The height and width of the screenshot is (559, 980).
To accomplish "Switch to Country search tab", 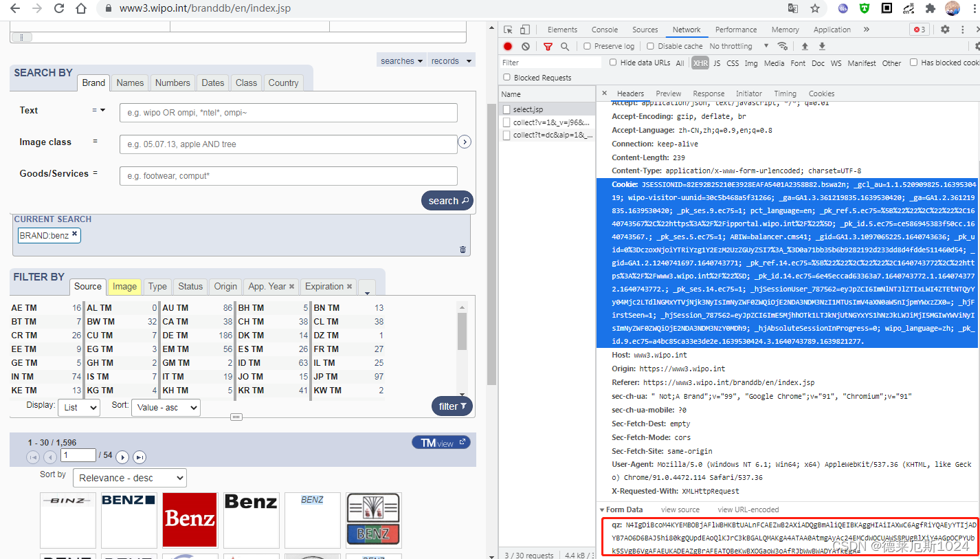I will pos(283,83).
